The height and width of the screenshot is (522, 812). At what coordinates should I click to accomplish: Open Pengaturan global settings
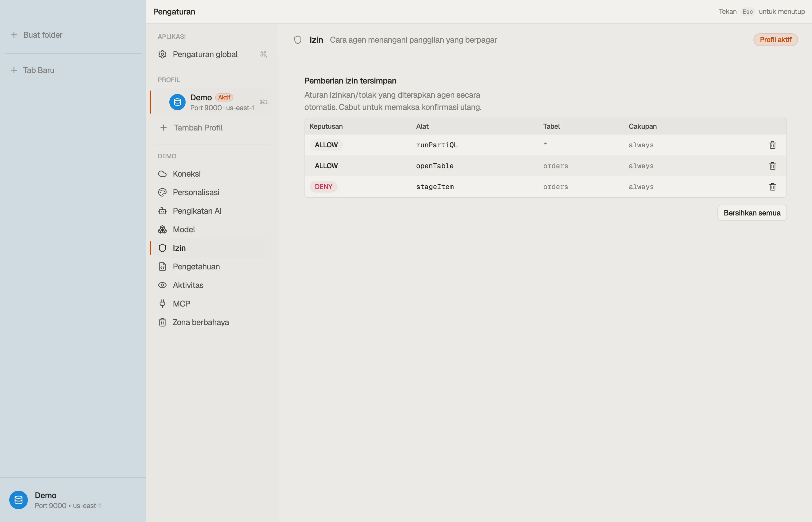[212, 54]
